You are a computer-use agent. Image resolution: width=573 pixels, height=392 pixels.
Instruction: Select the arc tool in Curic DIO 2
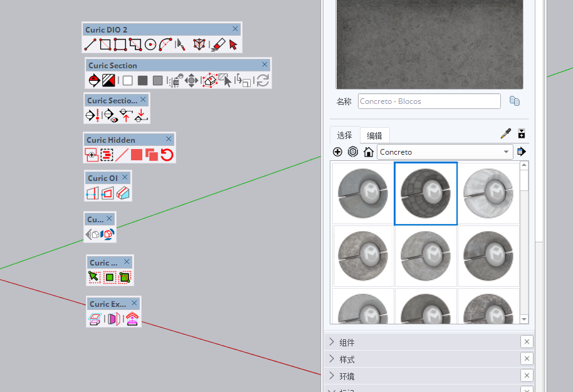[166, 44]
